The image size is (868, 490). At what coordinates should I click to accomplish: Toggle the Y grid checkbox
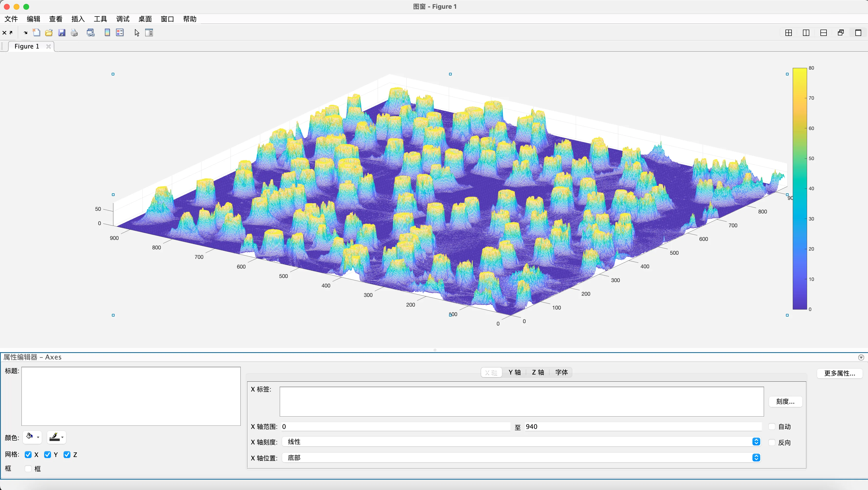pyautogui.click(x=48, y=455)
